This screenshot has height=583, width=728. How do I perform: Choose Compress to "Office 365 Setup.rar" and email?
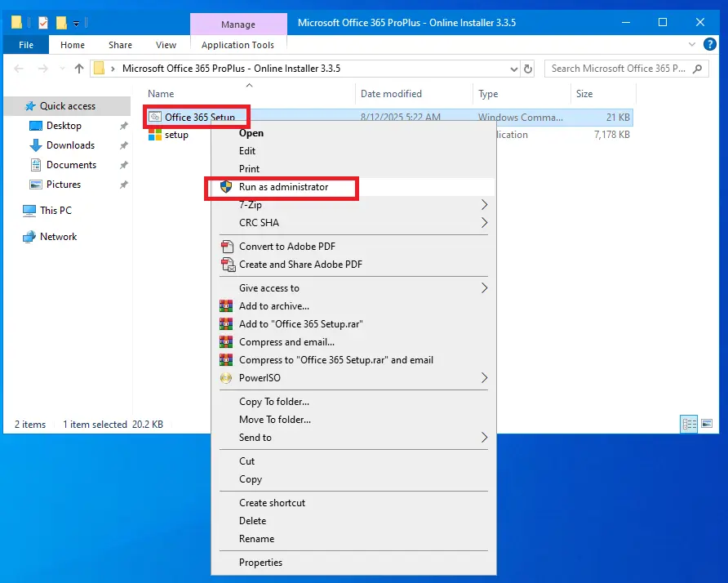[x=353, y=360]
